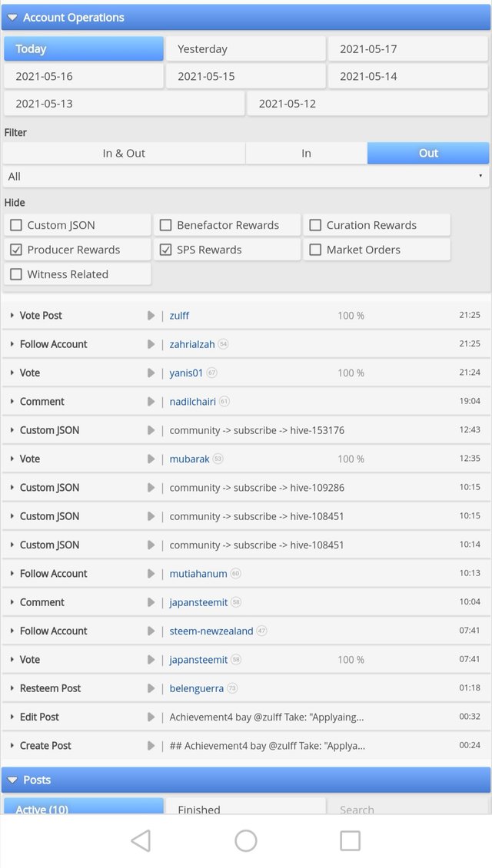Screen dimensions: 492x868
Task: Enable Hide Market Orders checkbox
Action: [x=315, y=250]
